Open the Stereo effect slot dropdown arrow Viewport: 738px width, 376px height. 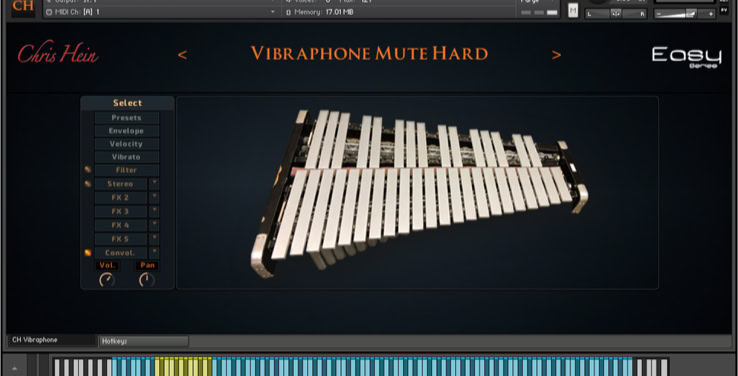tap(154, 184)
